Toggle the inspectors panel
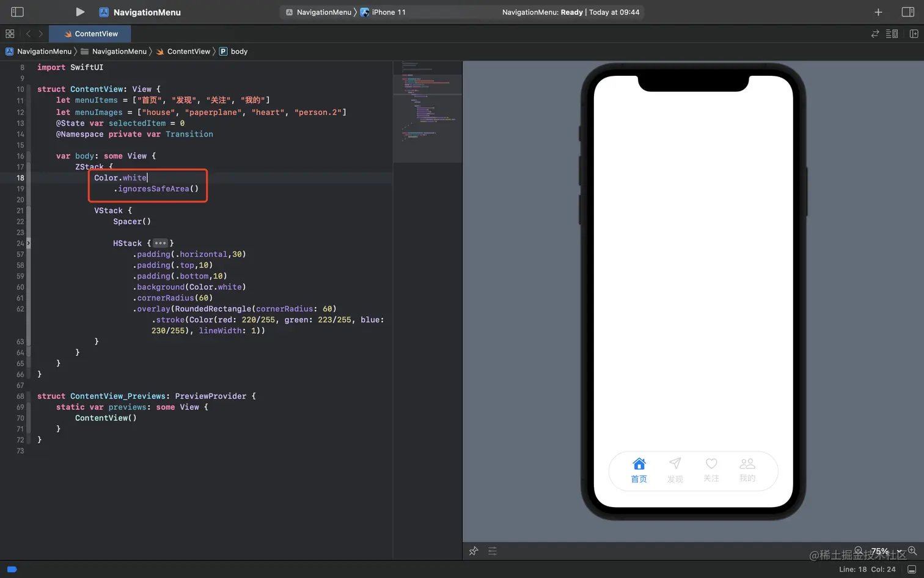924x578 pixels. click(908, 12)
